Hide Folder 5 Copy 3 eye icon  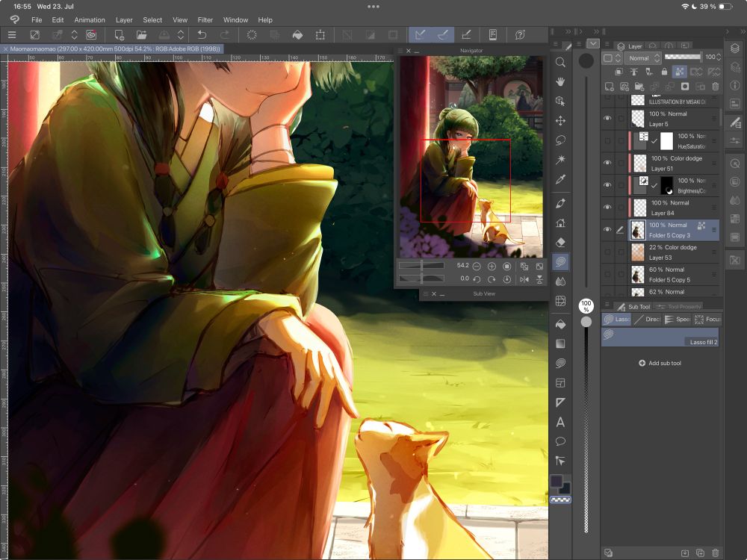(x=607, y=229)
